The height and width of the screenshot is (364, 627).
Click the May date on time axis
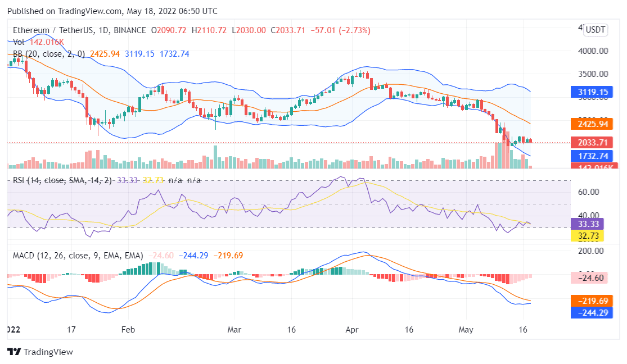466,330
